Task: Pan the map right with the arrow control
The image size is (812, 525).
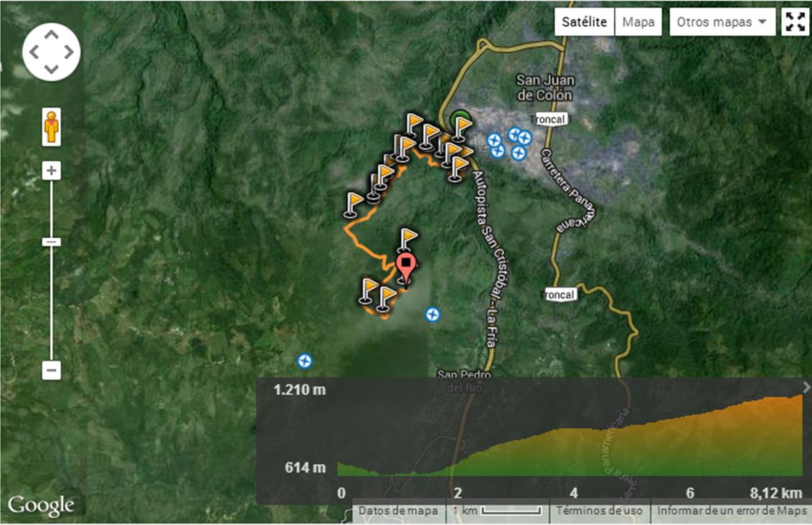Action: point(68,52)
